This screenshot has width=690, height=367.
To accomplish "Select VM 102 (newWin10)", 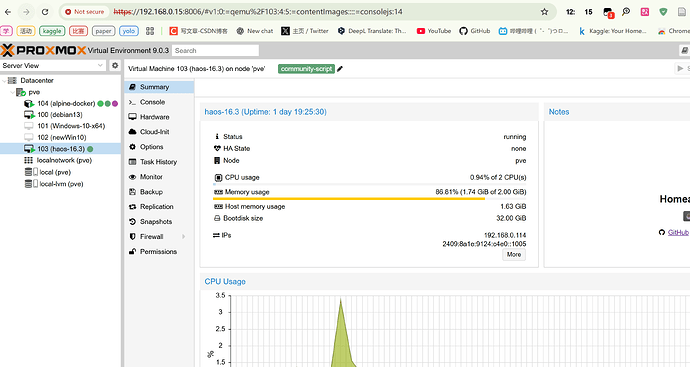I will pyautogui.click(x=62, y=137).
